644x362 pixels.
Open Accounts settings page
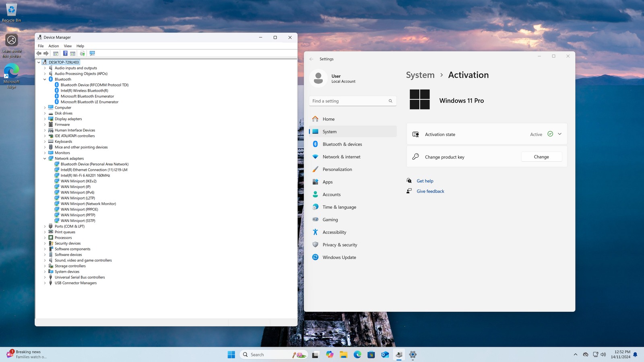(353, 194)
